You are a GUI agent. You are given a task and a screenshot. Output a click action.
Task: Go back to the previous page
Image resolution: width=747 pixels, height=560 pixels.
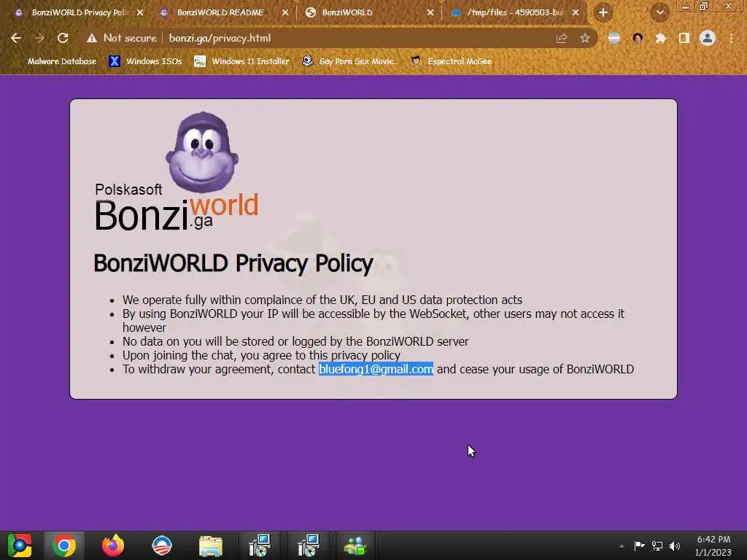coord(16,38)
